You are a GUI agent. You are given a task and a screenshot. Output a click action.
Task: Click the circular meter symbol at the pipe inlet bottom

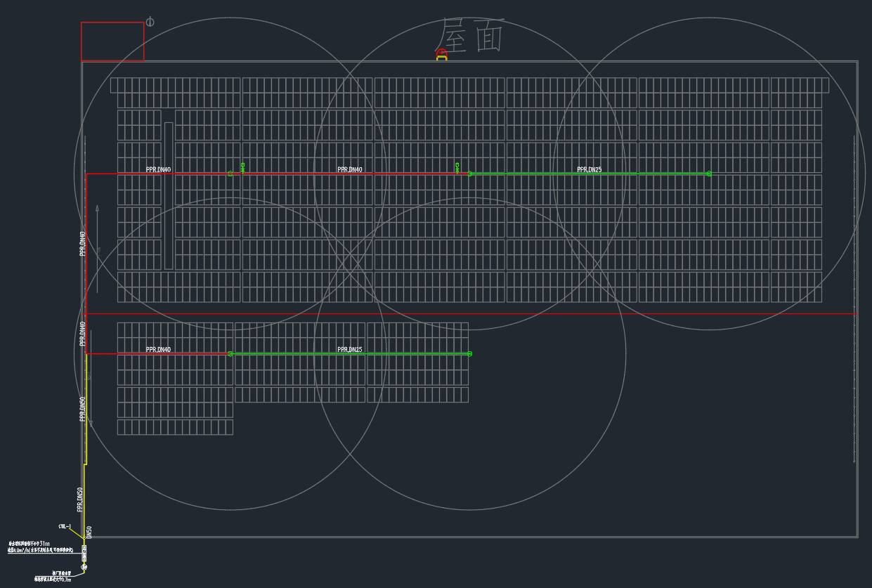pos(84,566)
